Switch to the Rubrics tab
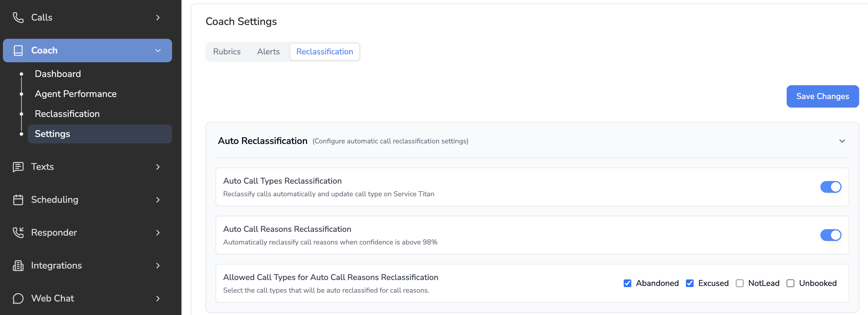 (226, 52)
